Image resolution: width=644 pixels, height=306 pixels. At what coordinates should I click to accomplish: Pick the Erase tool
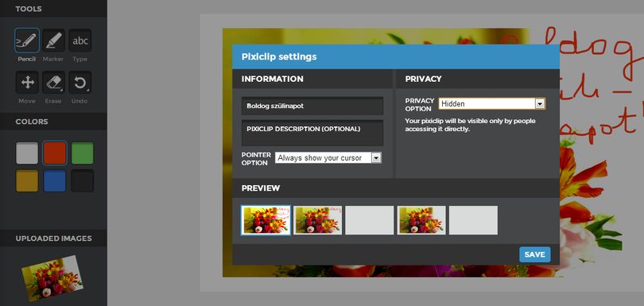(53, 83)
